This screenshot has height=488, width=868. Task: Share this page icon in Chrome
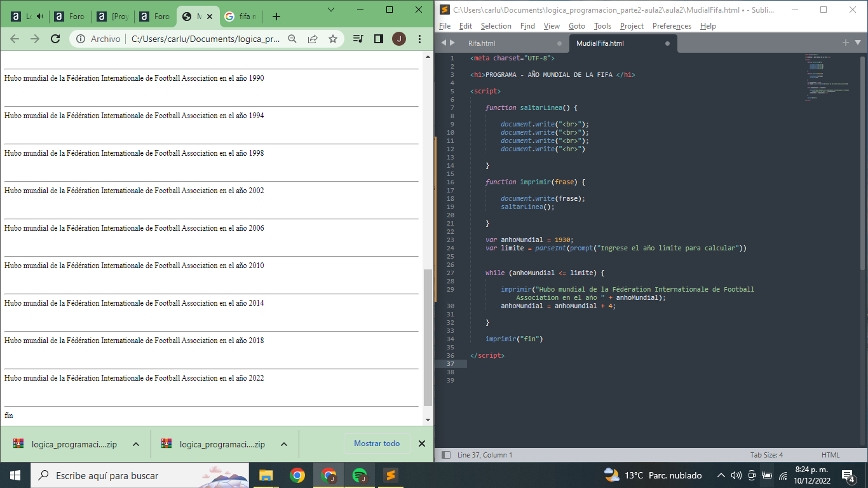pyautogui.click(x=313, y=39)
